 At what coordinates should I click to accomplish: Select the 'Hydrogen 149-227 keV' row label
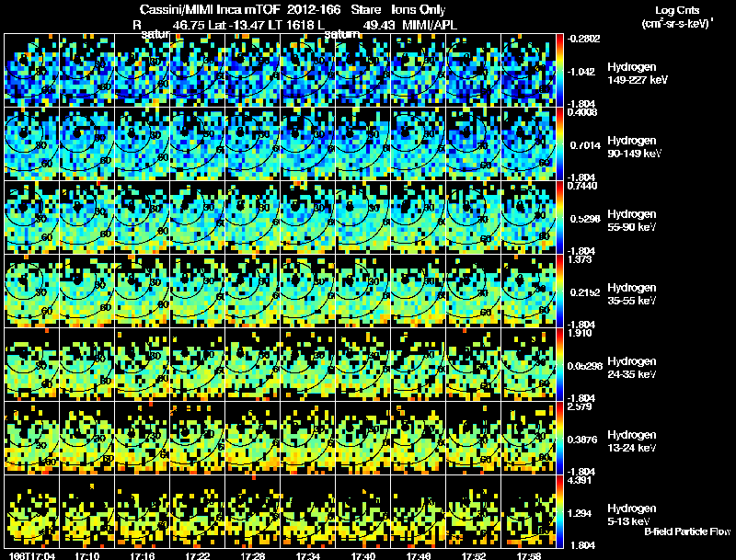point(638,74)
